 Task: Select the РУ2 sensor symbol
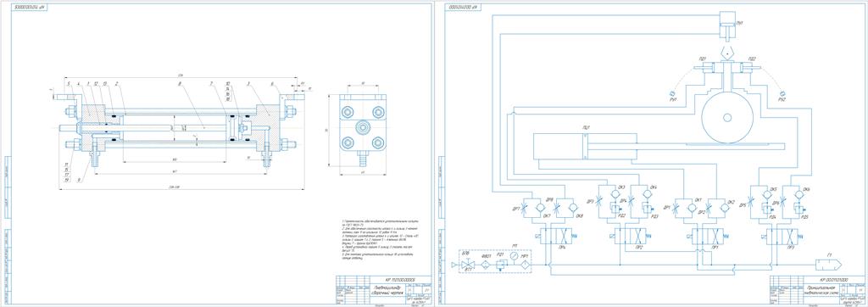point(782,92)
